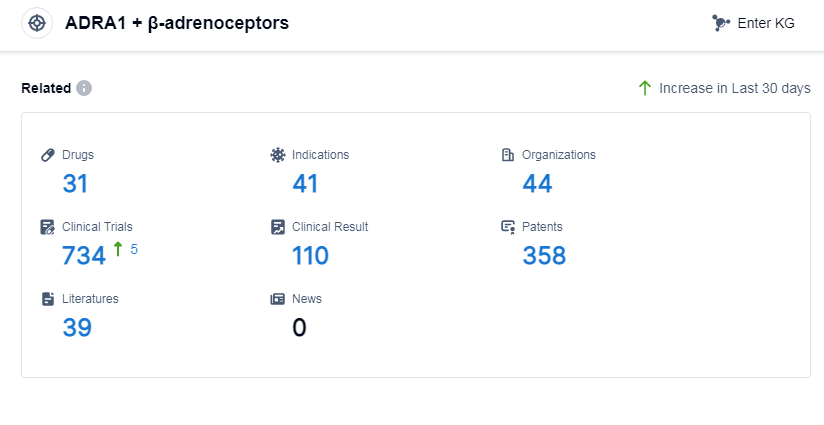Viewport: 824px width, 425px height.
Task: Click the Drugs pill icon
Action: click(47, 155)
